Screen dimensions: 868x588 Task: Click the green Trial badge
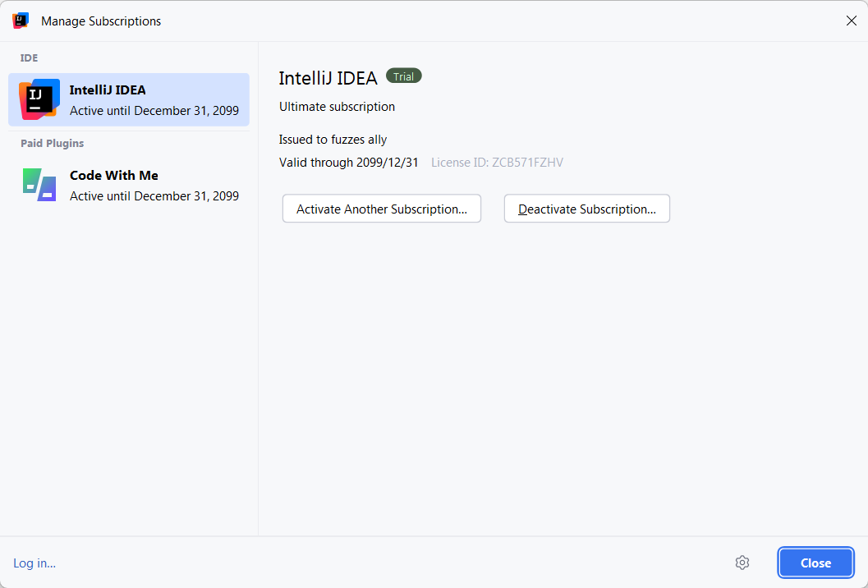coord(403,76)
